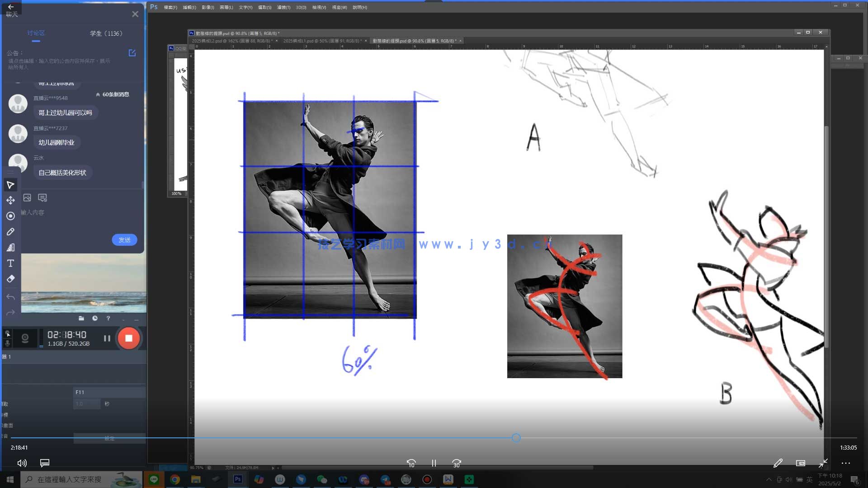Switch to the 学生 (1136) tab
This screenshot has width=868, height=488.
[106, 33]
